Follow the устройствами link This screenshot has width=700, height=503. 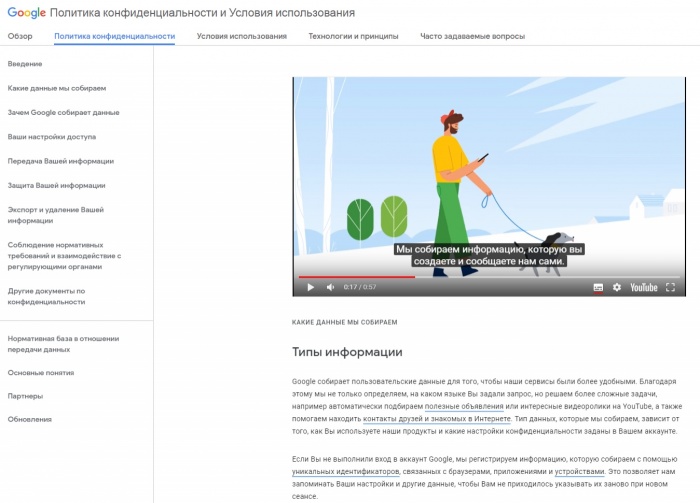coord(579,472)
